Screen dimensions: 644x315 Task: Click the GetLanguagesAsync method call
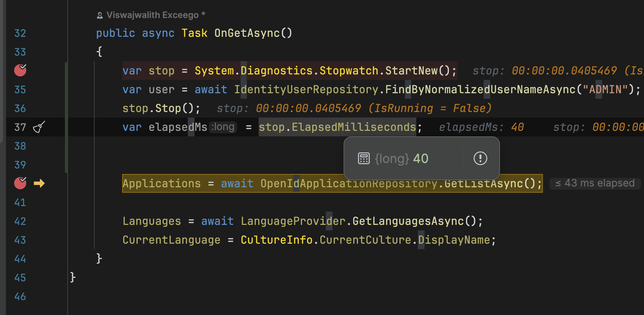tap(408, 221)
